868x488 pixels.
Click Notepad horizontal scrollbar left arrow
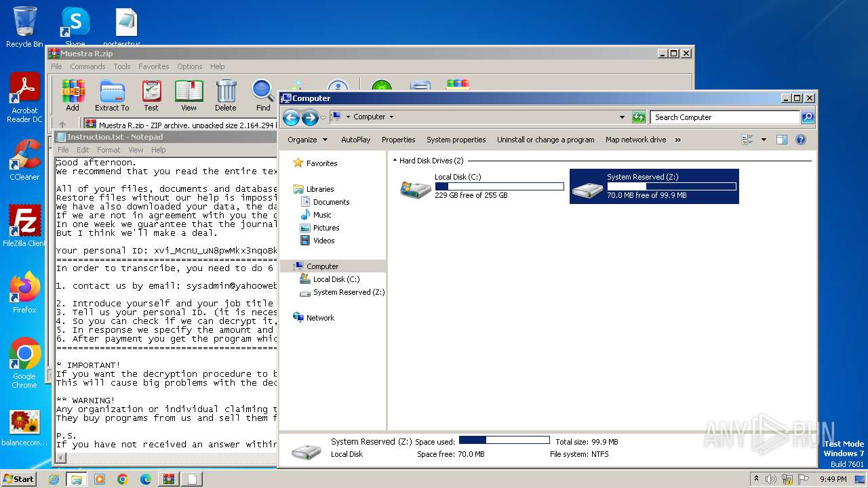point(61,458)
